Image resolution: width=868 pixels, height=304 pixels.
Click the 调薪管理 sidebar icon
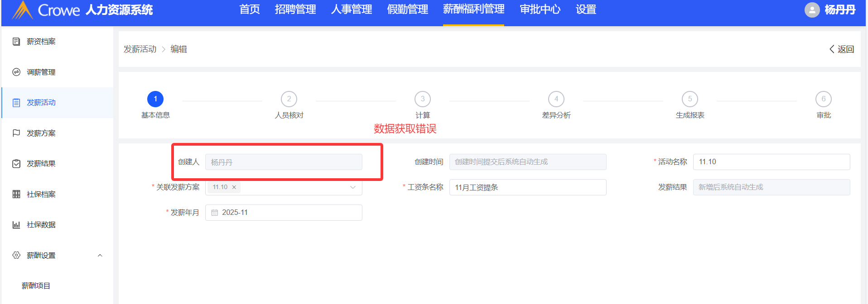point(16,72)
